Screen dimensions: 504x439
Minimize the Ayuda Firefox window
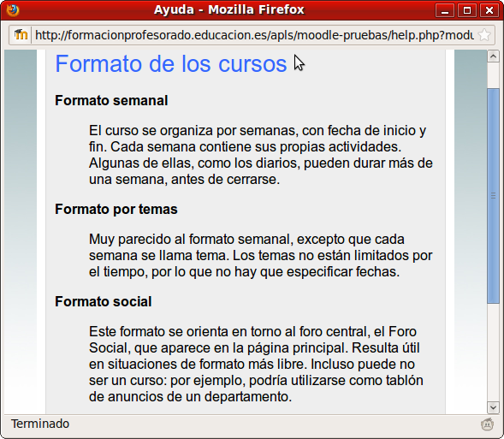tap(445, 10)
